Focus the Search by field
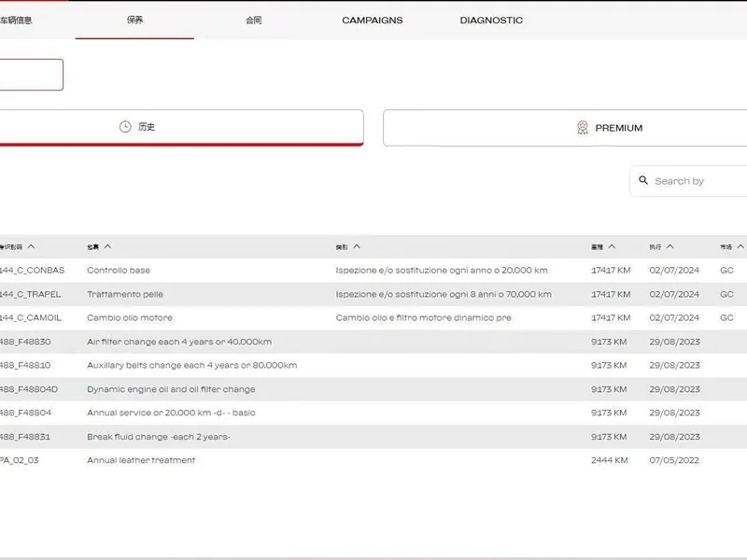747x560 pixels. pos(688,181)
